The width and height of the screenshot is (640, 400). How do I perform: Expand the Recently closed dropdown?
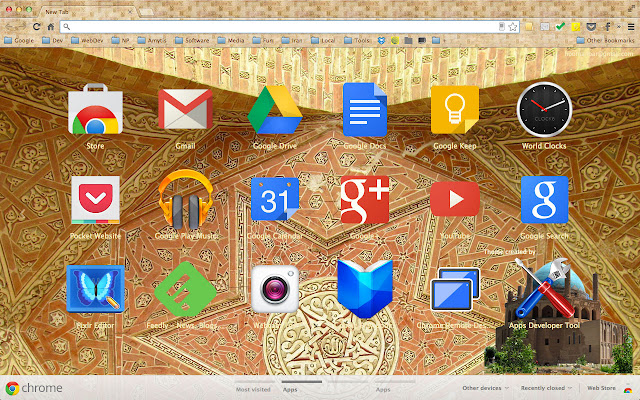(x=546, y=388)
